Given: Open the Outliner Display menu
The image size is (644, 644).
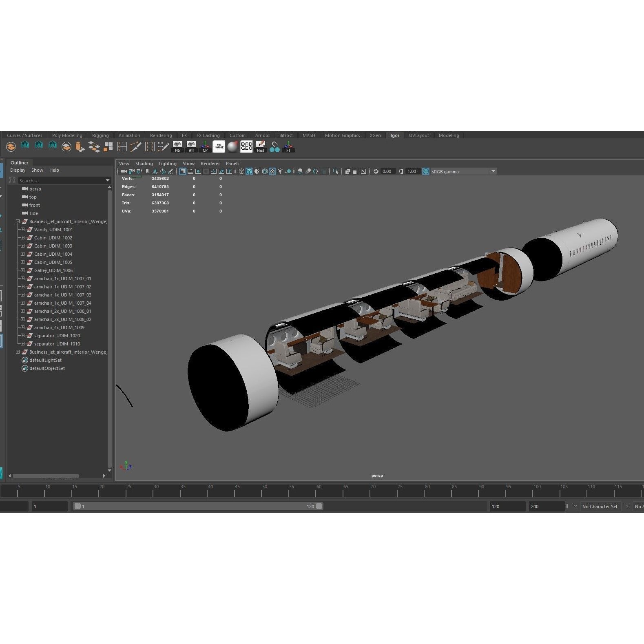Looking at the screenshot, I should tap(18, 170).
